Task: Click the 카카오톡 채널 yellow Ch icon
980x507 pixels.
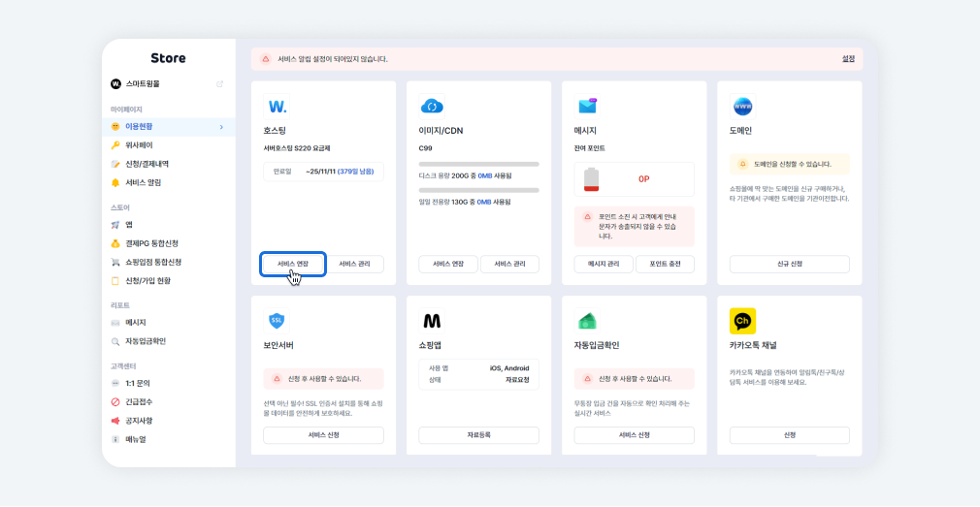Action: click(x=742, y=321)
